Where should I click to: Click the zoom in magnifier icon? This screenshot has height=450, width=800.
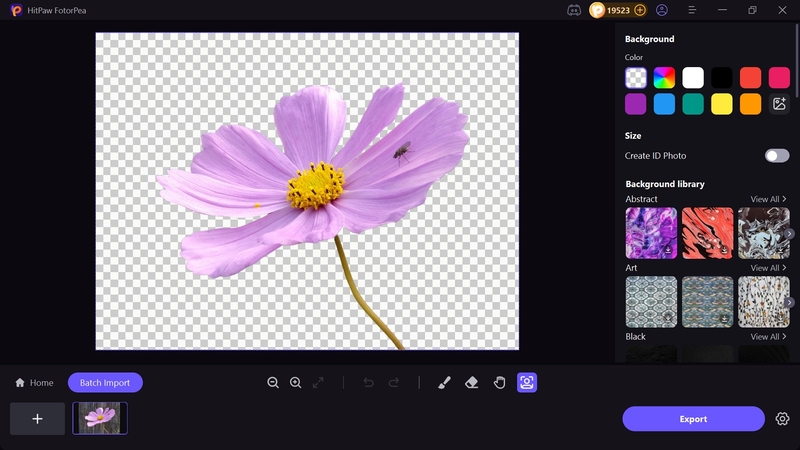coord(295,383)
